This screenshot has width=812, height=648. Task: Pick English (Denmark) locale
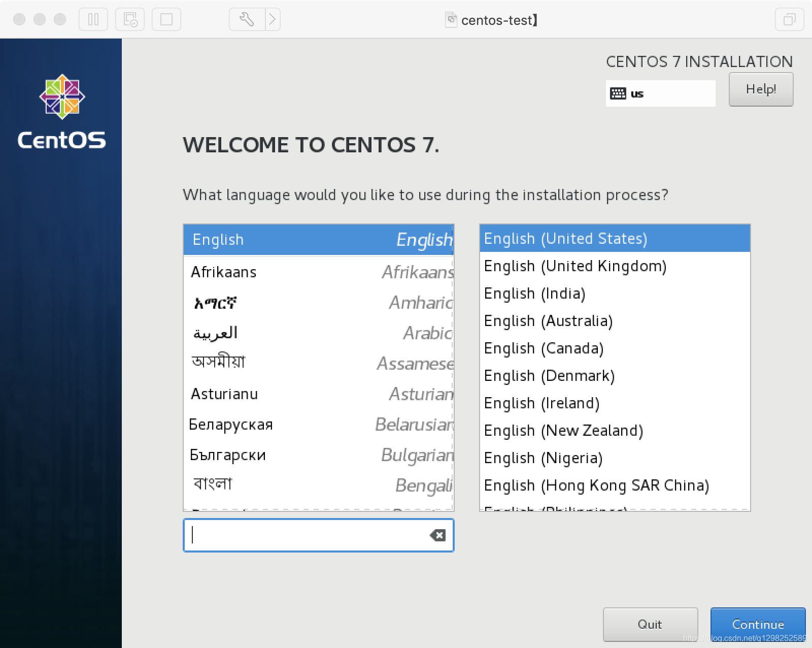point(615,376)
